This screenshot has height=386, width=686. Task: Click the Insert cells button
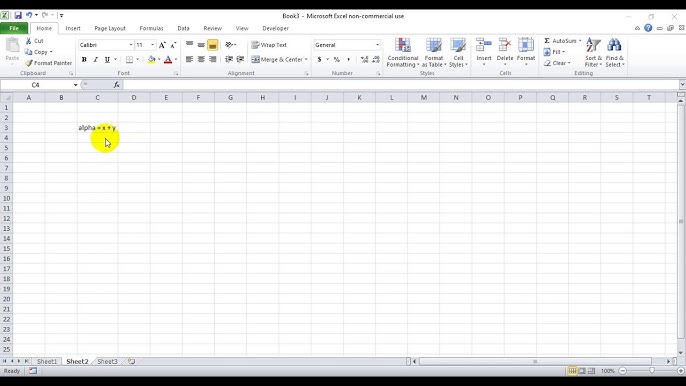click(483, 53)
